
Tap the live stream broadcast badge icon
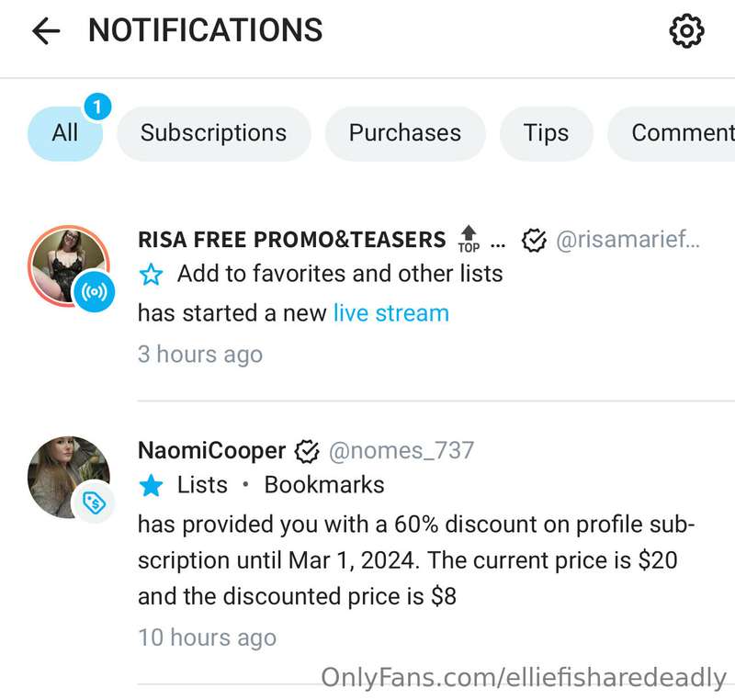pos(95,292)
